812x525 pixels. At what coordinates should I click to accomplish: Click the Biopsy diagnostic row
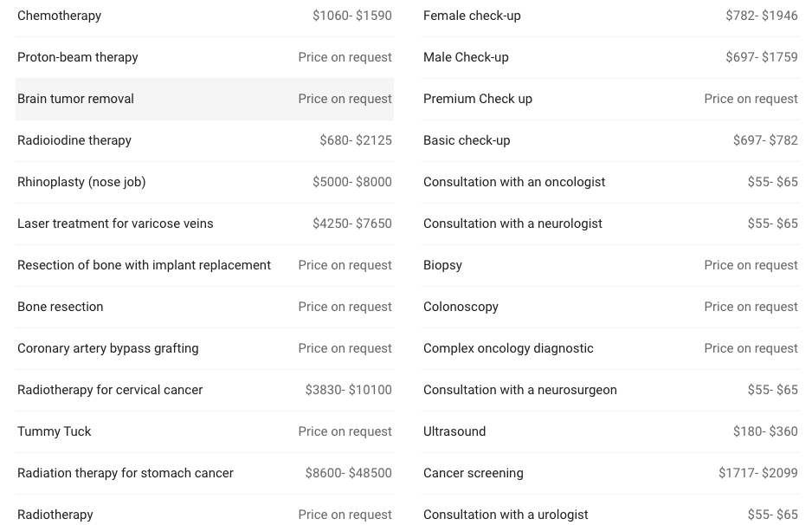(x=610, y=265)
